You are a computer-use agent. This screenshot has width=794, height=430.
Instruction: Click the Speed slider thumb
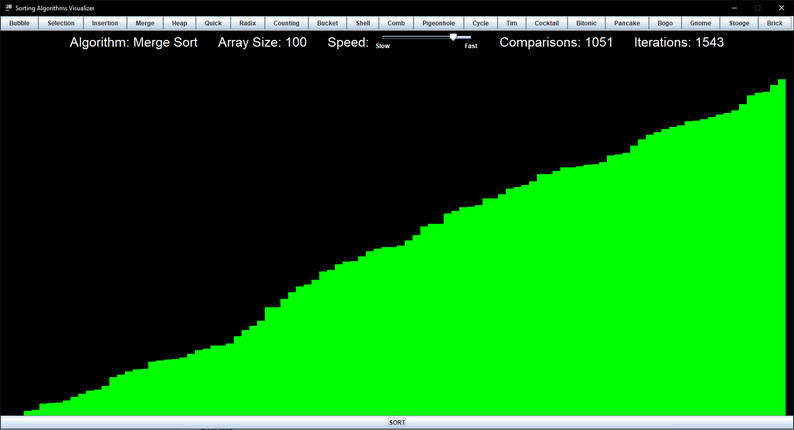tap(453, 37)
